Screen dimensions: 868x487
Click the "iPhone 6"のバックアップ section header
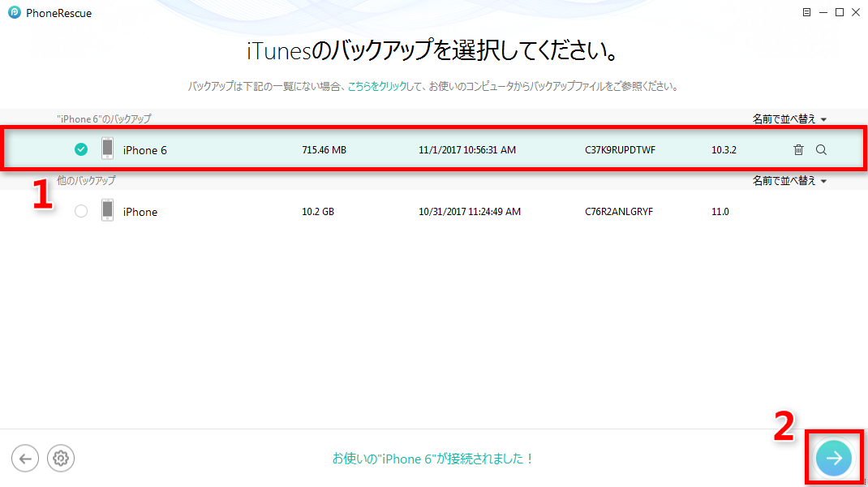coord(104,119)
